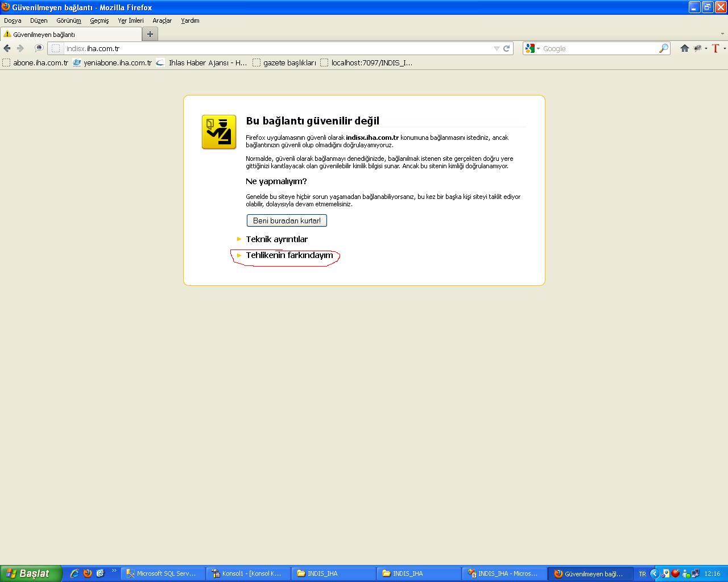Click the system clock showing 12:16

pos(712,573)
